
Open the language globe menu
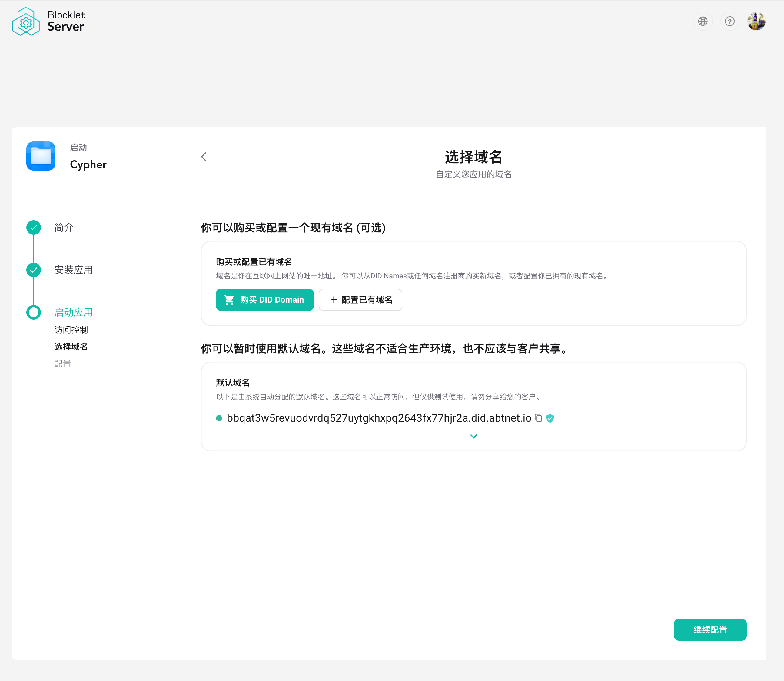[x=703, y=21]
